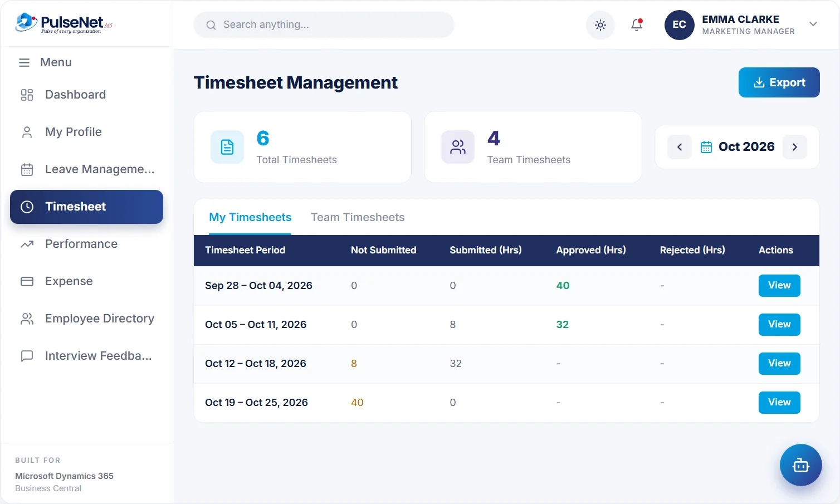Click the Total Timesheets card
840x504 pixels.
tap(302, 147)
